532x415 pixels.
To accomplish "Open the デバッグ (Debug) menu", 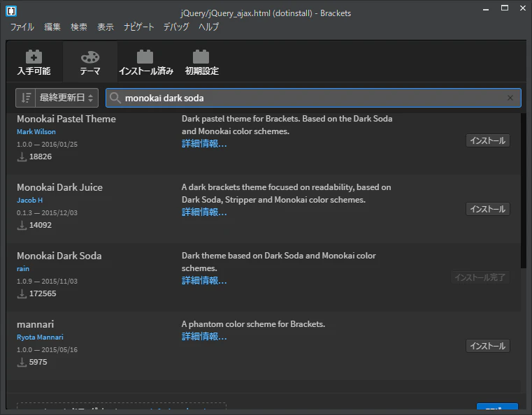I will tap(176, 27).
